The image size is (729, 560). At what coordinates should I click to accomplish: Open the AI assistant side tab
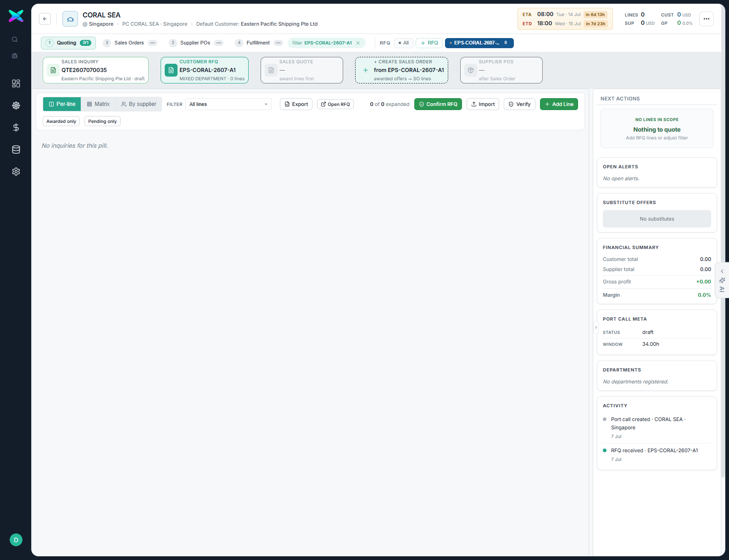(722, 280)
